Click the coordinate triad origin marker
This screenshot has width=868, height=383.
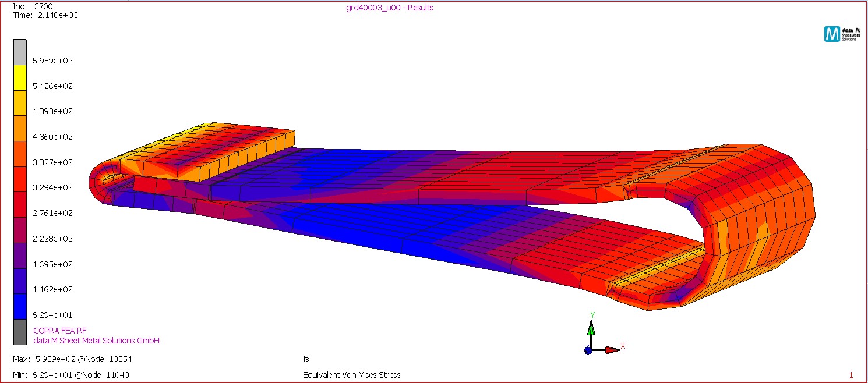click(x=592, y=350)
